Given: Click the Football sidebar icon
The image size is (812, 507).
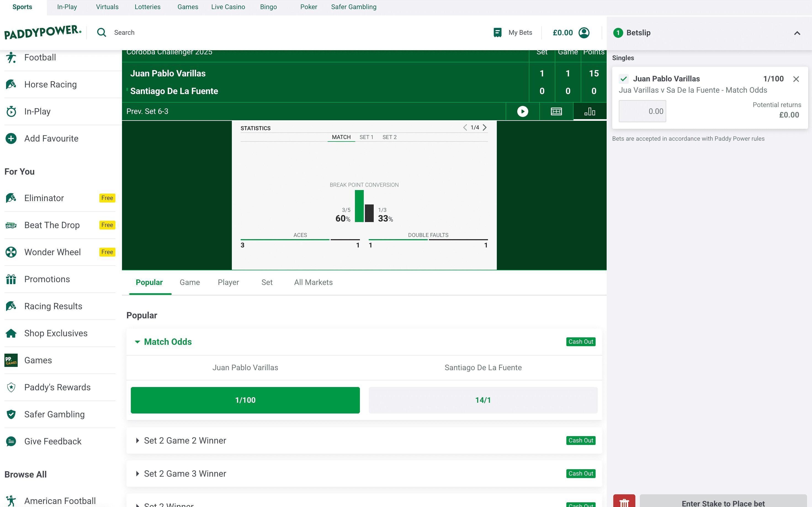Looking at the screenshot, I should click(x=11, y=57).
